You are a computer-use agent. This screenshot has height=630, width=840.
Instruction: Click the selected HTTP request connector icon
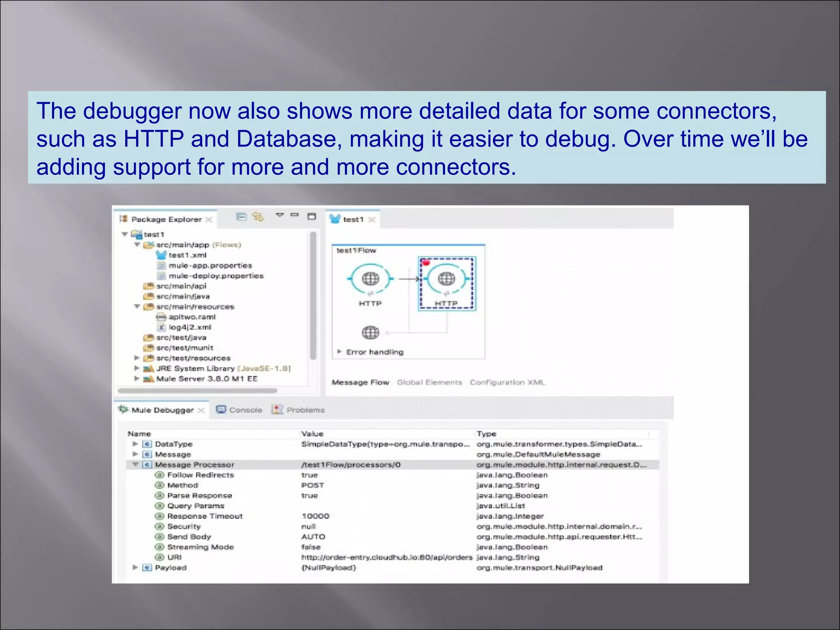pyautogui.click(x=446, y=279)
